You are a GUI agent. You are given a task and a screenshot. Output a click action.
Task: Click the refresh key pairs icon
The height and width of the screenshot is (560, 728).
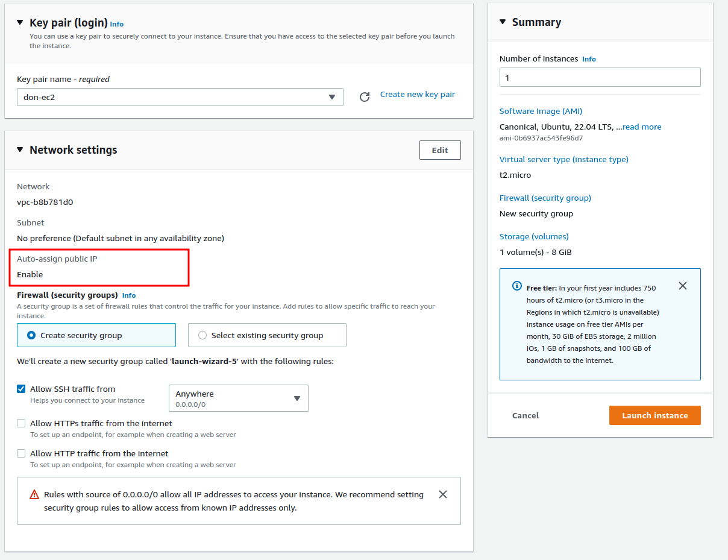(x=365, y=97)
